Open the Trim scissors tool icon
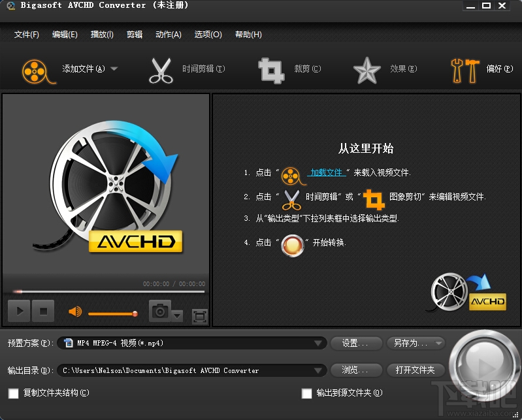The width and height of the screenshot is (522, 420). 161,71
